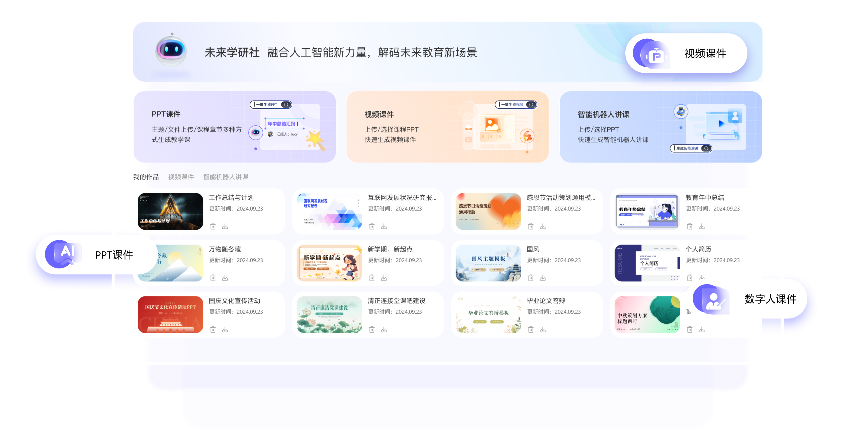Download the 工作总结与计划 PPT
The image size is (868, 429).
point(225,226)
